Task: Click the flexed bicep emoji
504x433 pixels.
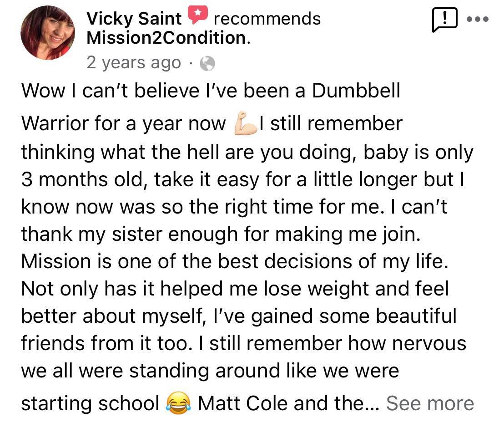Action: click(x=245, y=123)
